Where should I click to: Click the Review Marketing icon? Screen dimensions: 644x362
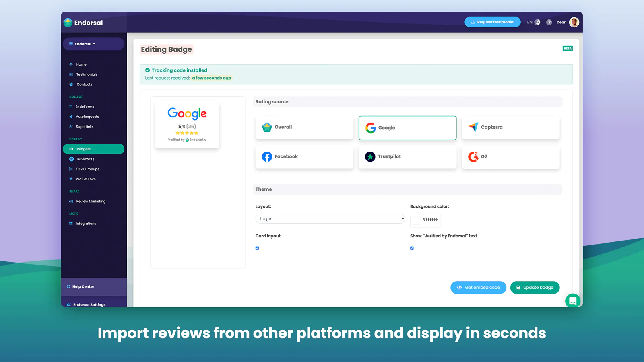[x=71, y=201]
